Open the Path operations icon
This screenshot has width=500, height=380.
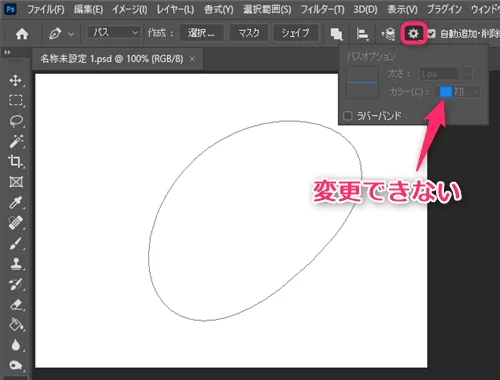(336, 33)
